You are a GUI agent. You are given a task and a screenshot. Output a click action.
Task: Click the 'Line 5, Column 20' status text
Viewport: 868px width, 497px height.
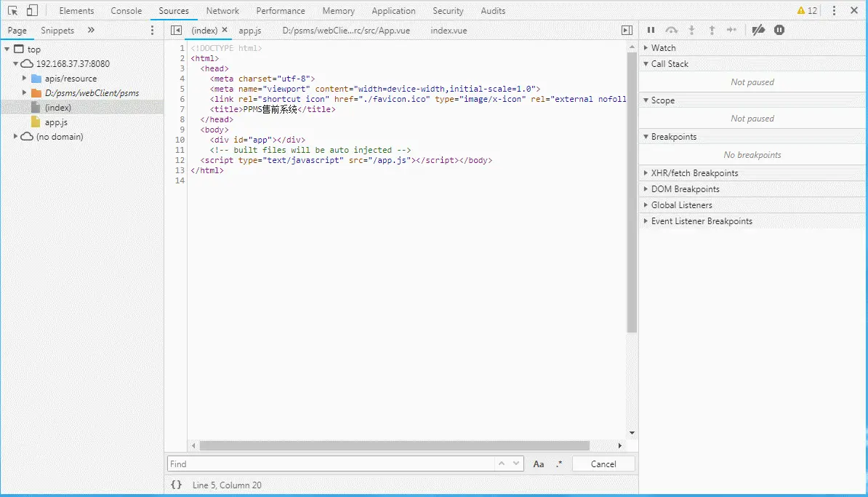coord(227,485)
